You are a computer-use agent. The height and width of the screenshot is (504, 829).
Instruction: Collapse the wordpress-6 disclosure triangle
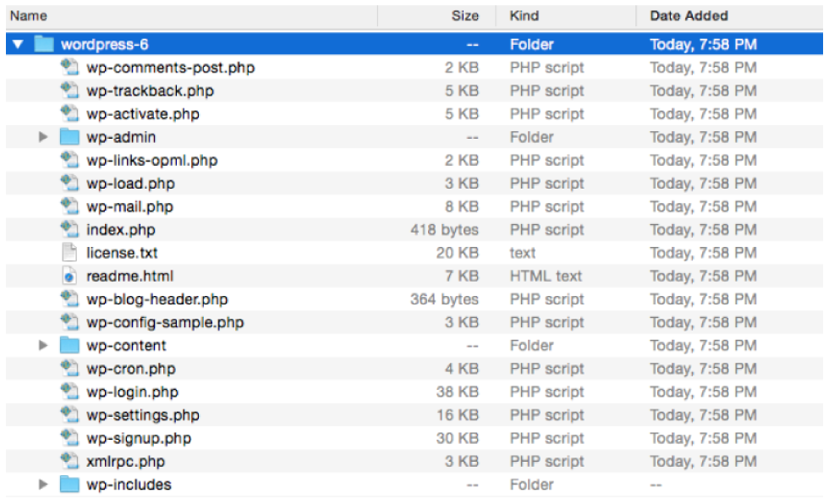click(x=19, y=44)
